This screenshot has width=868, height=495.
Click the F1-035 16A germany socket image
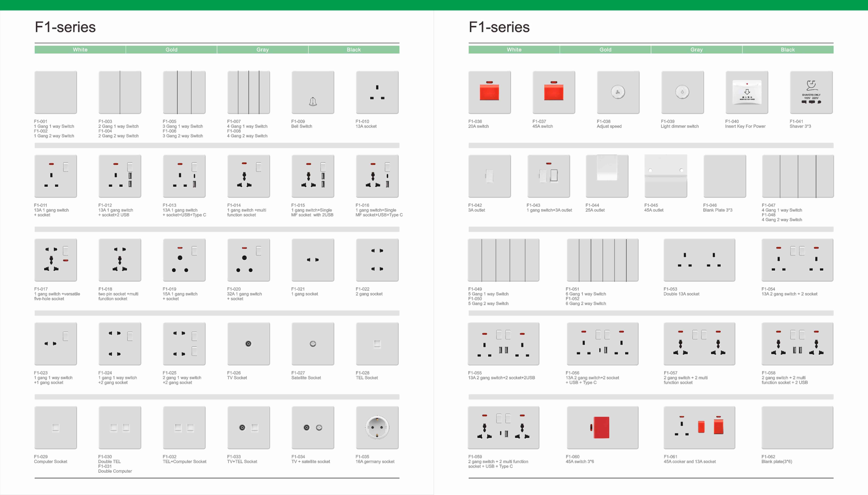click(x=377, y=428)
